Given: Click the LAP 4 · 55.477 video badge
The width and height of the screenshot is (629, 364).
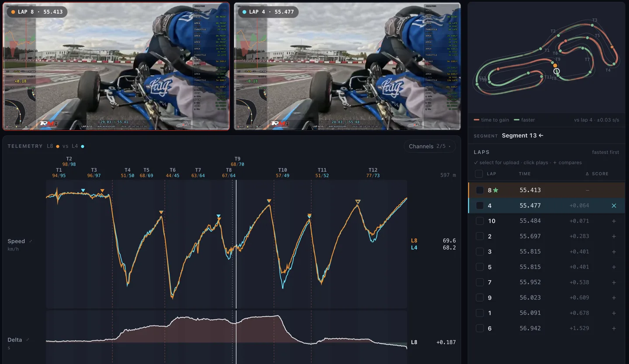Looking at the screenshot, I should point(268,12).
